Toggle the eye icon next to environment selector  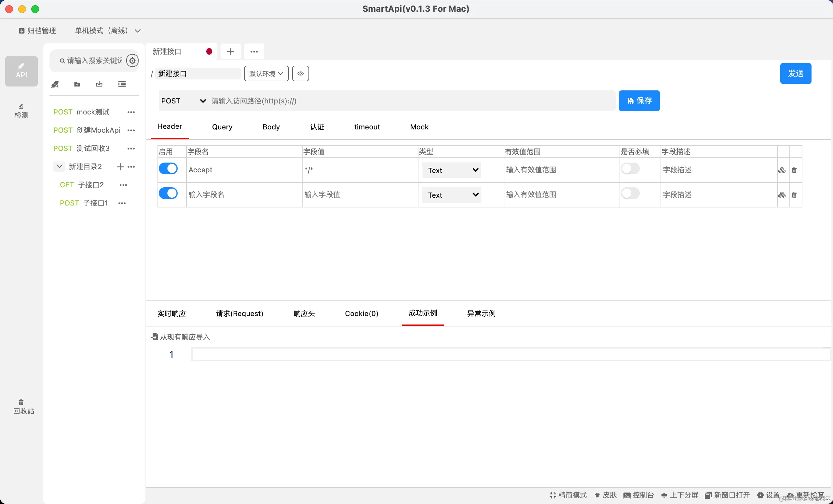(300, 73)
